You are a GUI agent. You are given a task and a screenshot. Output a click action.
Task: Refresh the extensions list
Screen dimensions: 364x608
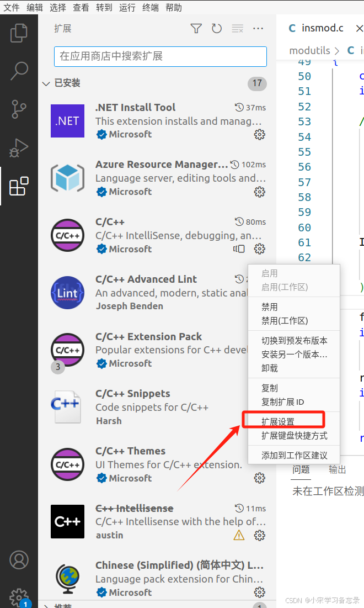pos(216,28)
